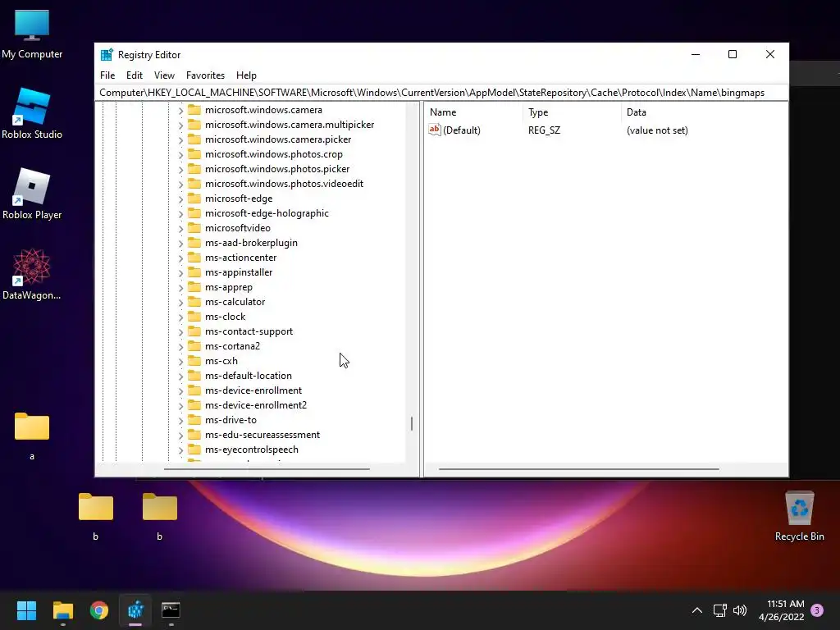Select microsoft.windows.photos.crop folder icon
The width and height of the screenshot is (840, 630).
[x=194, y=154]
